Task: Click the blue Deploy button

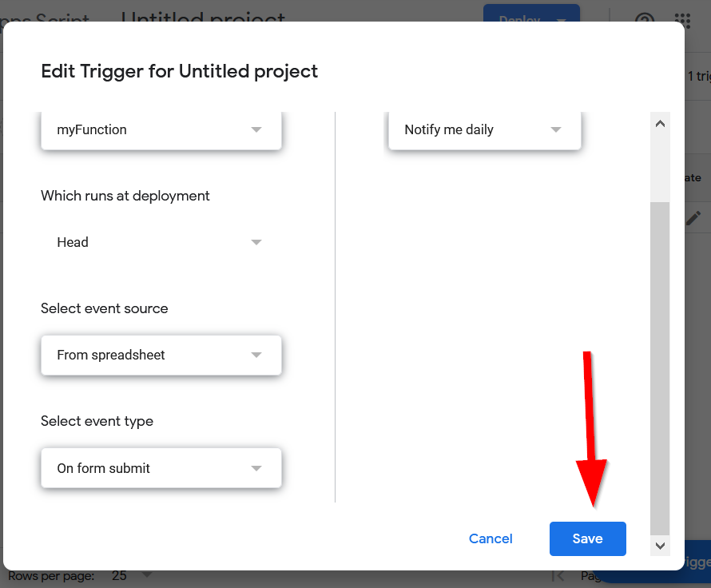Action: (530, 18)
